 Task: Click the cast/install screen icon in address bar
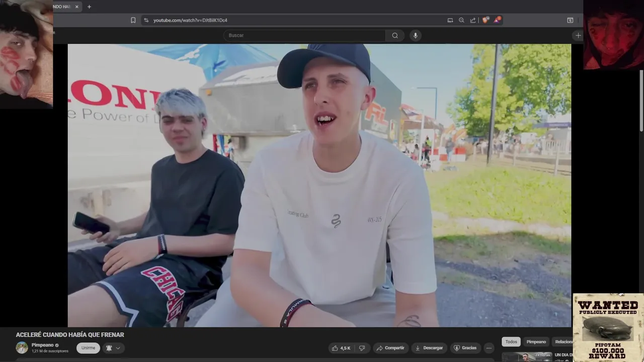click(x=450, y=20)
